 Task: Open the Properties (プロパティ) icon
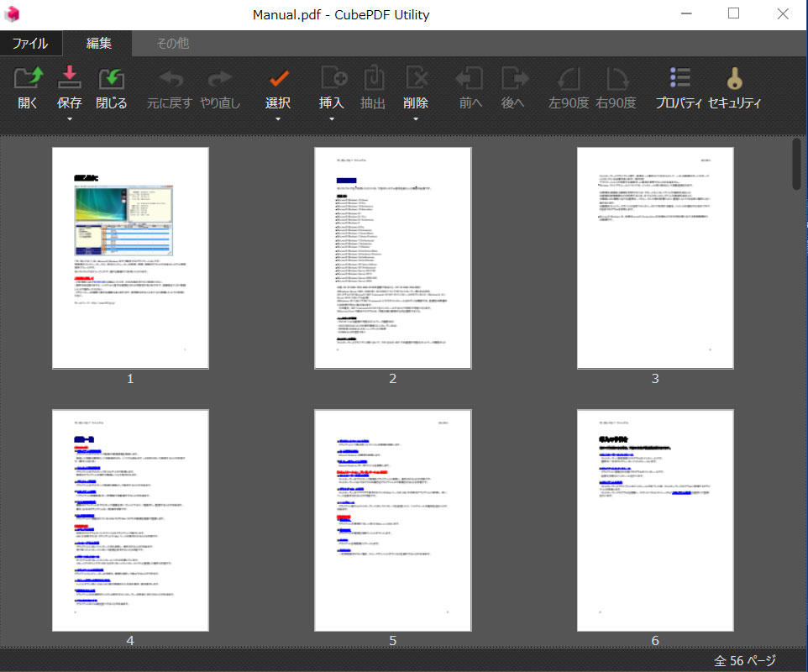pos(679,79)
